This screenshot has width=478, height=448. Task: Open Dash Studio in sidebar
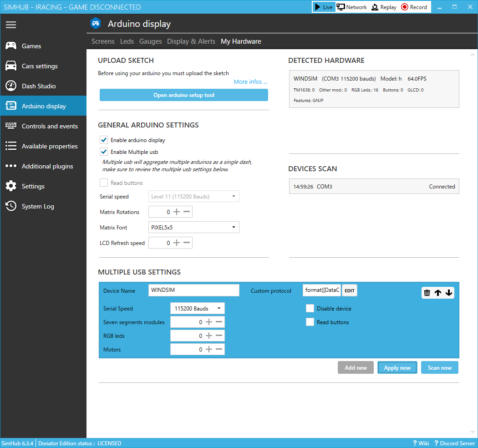[43, 87]
